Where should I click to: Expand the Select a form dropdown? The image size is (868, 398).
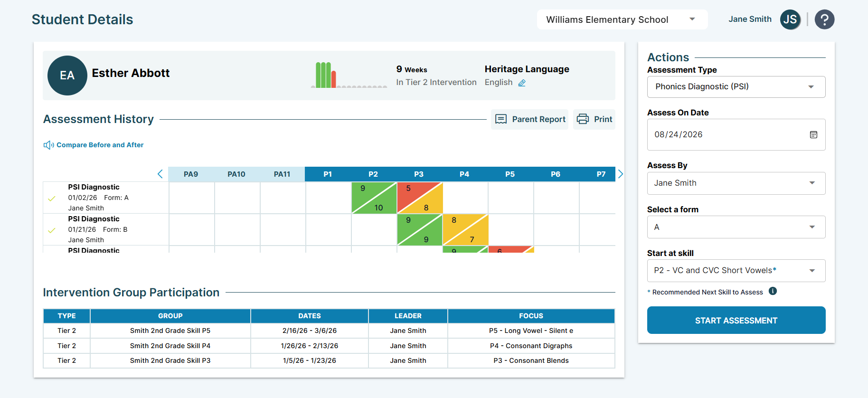(x=736, y=227)
